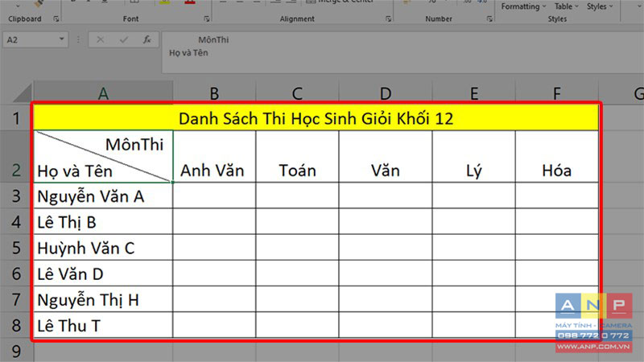Select the empty Toán cell for Lê Thu T
Screen dimensions: 644x362
coord(297,325)
